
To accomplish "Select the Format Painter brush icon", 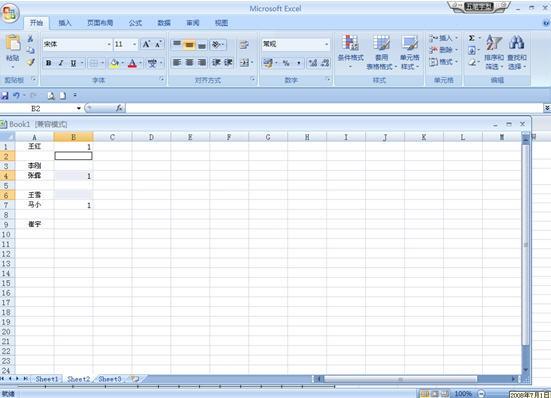I will click(x=31, y=63).
